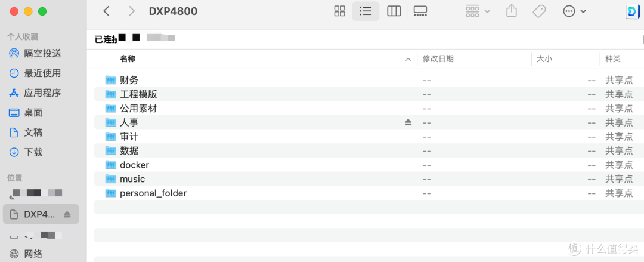Go forward using the forward arrow

click(x=132, y=11)
